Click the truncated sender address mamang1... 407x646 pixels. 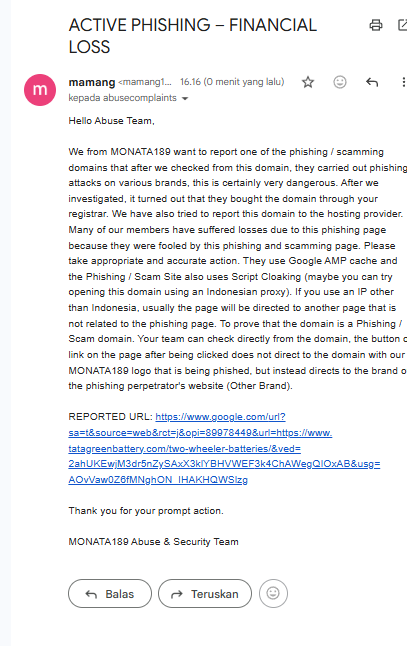(145, 82)
